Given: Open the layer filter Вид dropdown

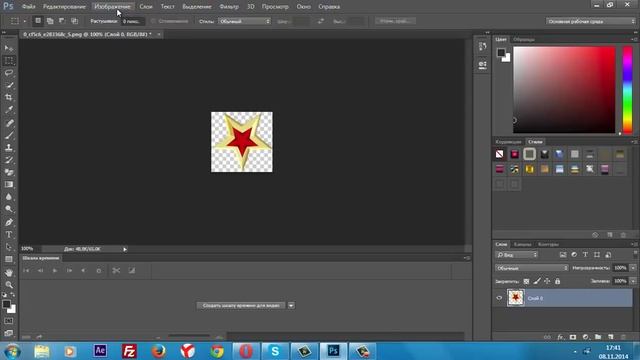Looking at the screenshot, I should [517, 255].
